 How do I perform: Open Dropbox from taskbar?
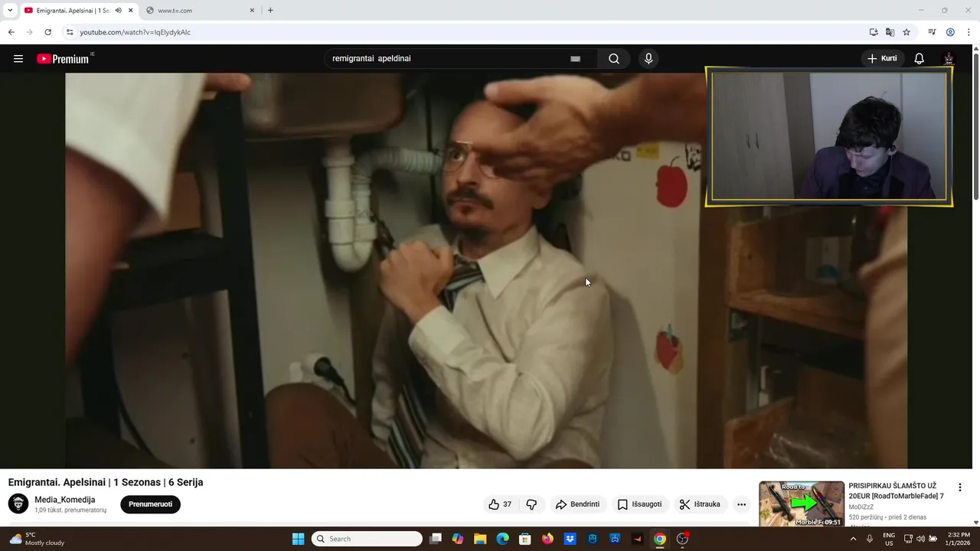pyautogui.click(x=570, y=539)
